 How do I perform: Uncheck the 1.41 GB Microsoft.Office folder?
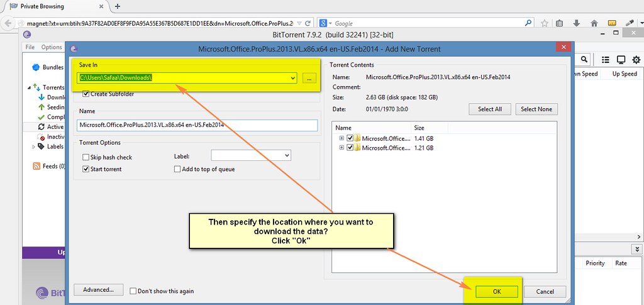tap(350, 138)
